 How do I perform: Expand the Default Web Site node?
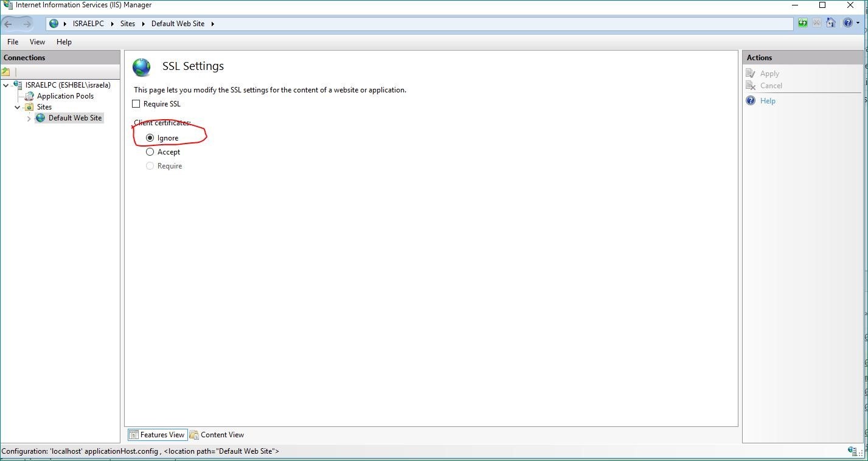pyautogui.click(x=29, y=118)
